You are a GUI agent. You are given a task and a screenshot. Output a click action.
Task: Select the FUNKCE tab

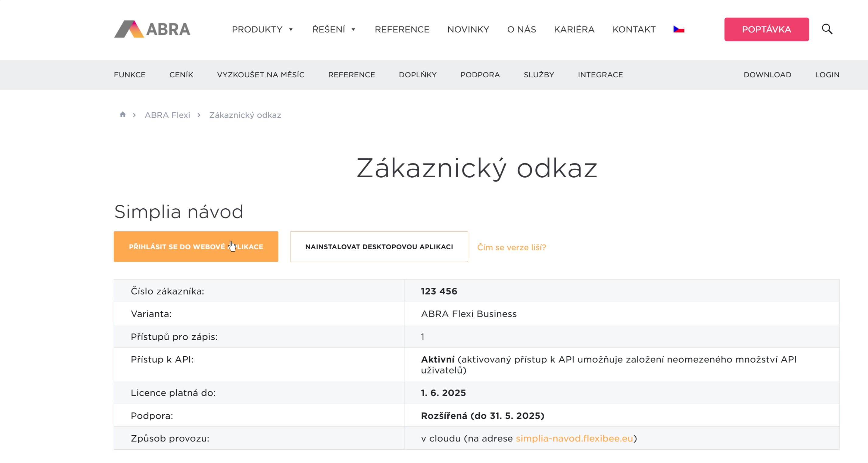(x=130, y=75)
